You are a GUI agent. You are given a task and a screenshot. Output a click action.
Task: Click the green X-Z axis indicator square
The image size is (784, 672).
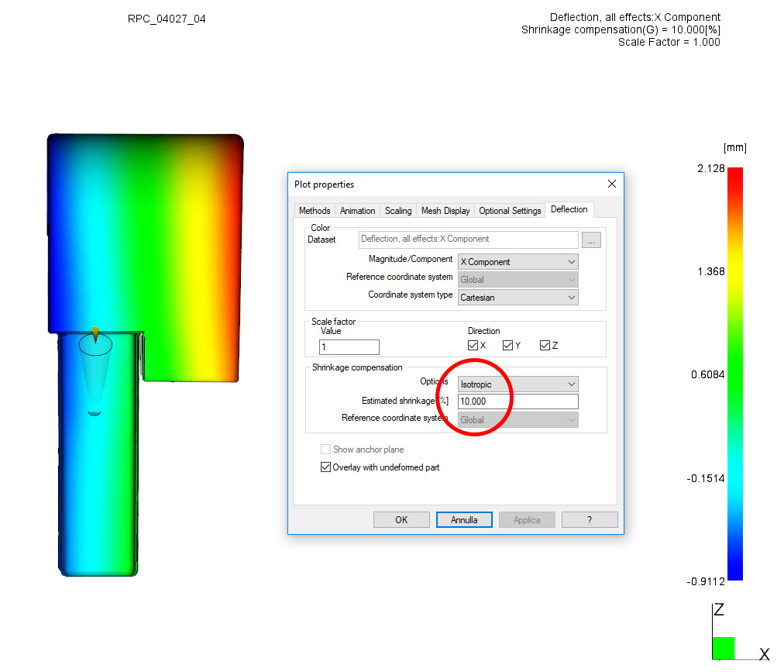click(x=722, y=649)
